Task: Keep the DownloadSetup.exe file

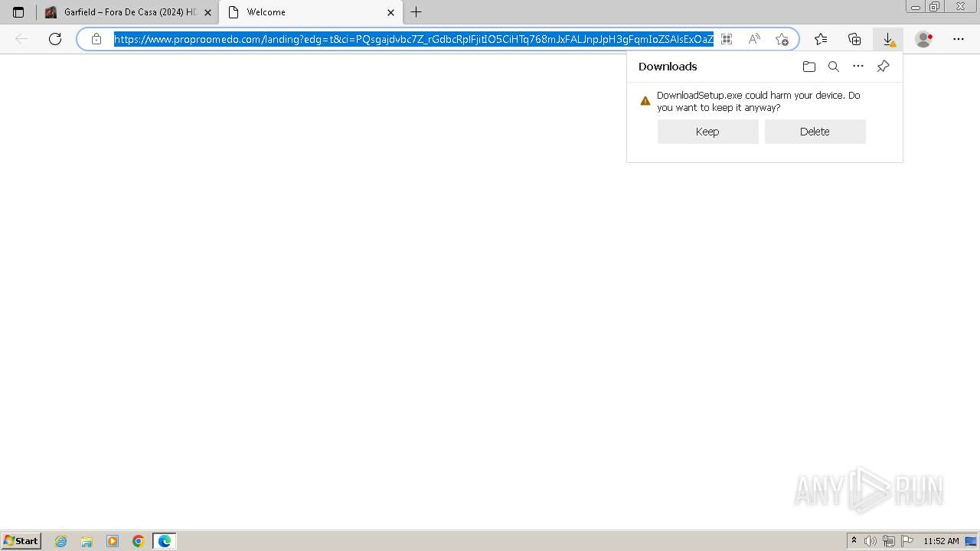Action: [x=707, y=132]
